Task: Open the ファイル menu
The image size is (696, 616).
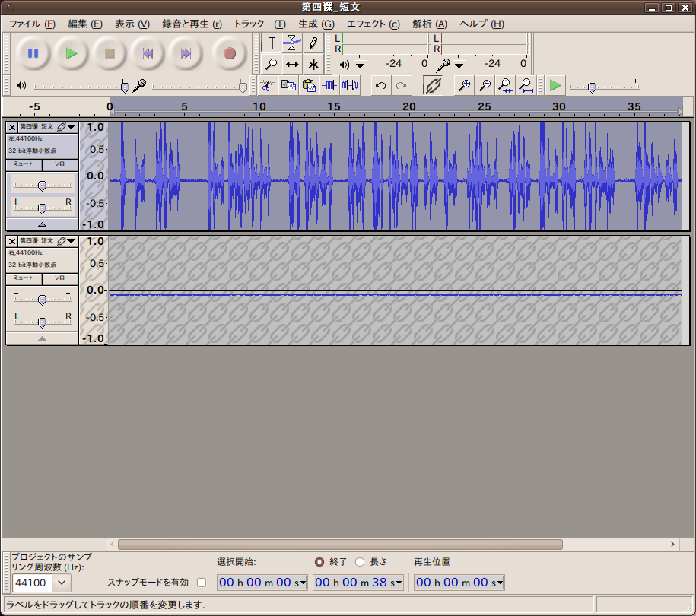Action: pos(31,24)
